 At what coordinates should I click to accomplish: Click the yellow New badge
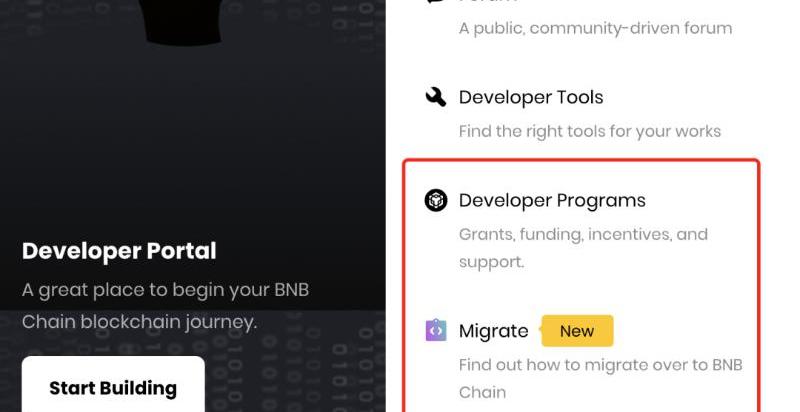[577, 331]
